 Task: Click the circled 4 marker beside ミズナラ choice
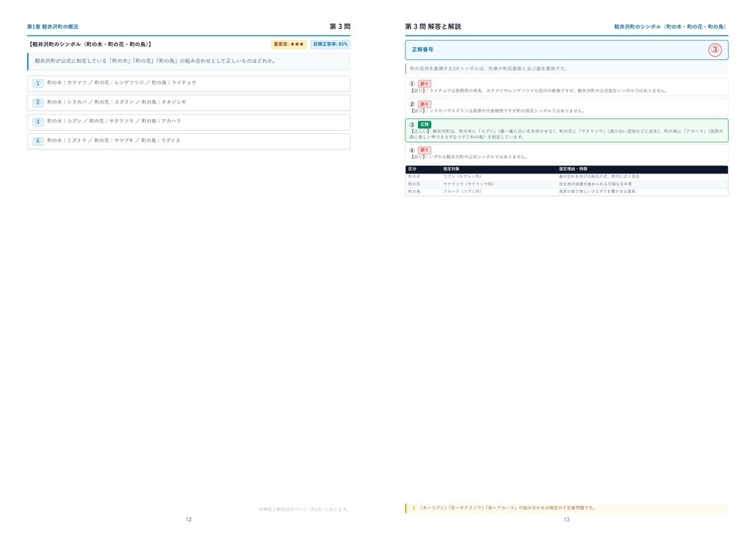(38, 141)
